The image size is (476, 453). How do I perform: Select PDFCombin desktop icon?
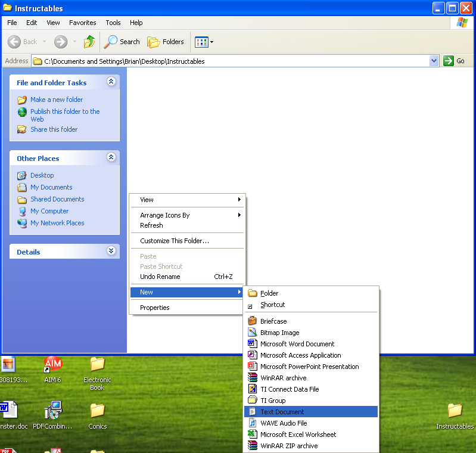[52, 415]
